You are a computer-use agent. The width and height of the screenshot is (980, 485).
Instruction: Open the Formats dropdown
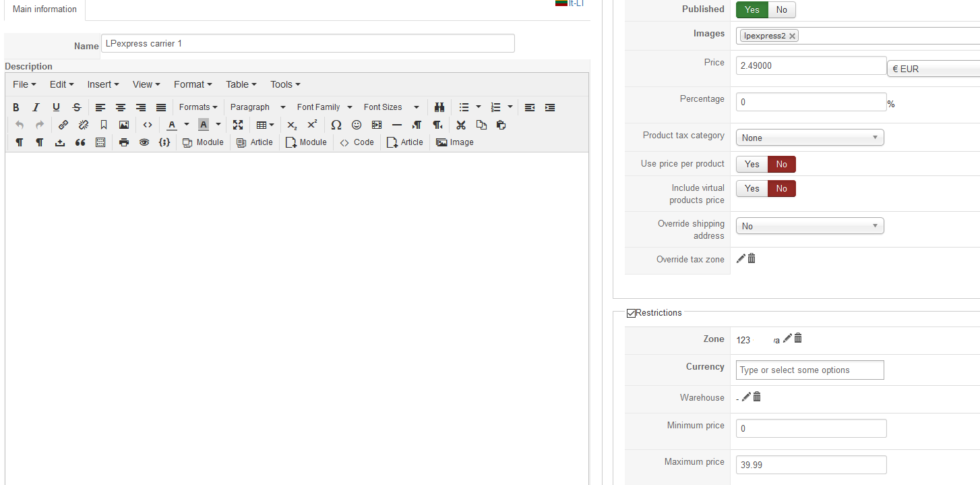[x=198, y=107]
